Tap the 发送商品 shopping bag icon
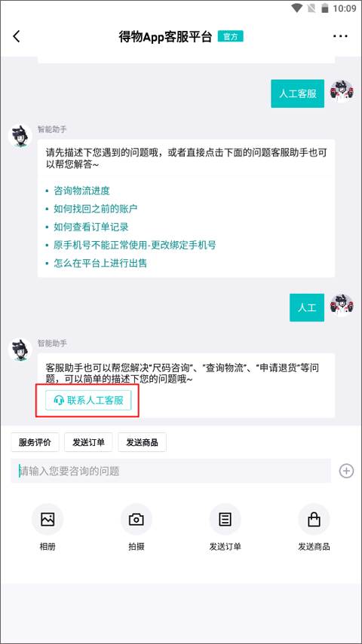The height and width of the screenshot is (644, 362). click(314, 520)
